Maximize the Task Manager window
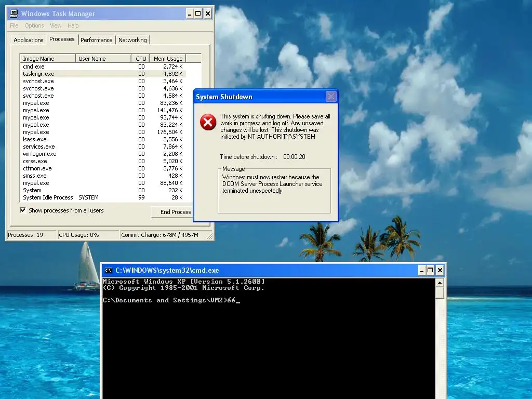Screen dimensions: 532x399 pyautogui.click(x=198, y=14)
